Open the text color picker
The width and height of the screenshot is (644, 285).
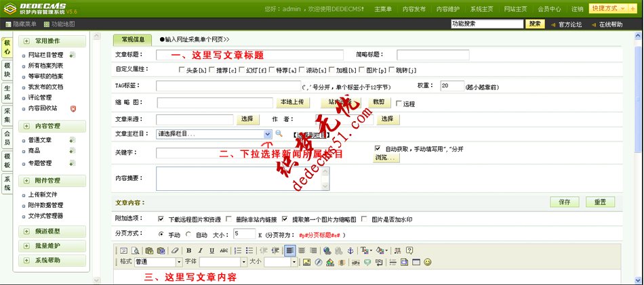[x=366, y=250]
